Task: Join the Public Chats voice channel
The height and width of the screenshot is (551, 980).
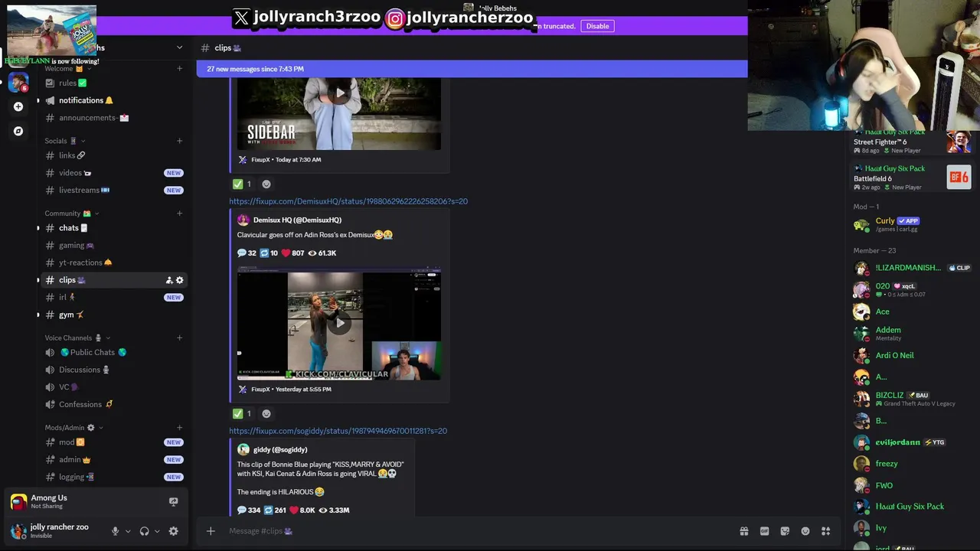Action: coord(113,352)
